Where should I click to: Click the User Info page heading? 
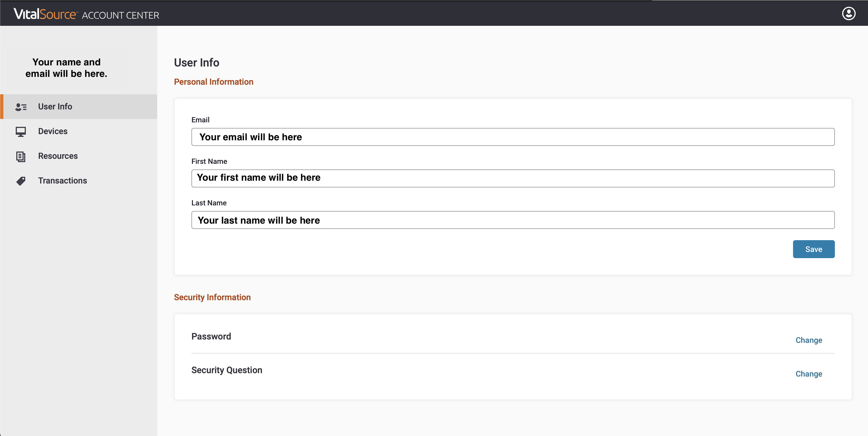(x=197, y=63)
